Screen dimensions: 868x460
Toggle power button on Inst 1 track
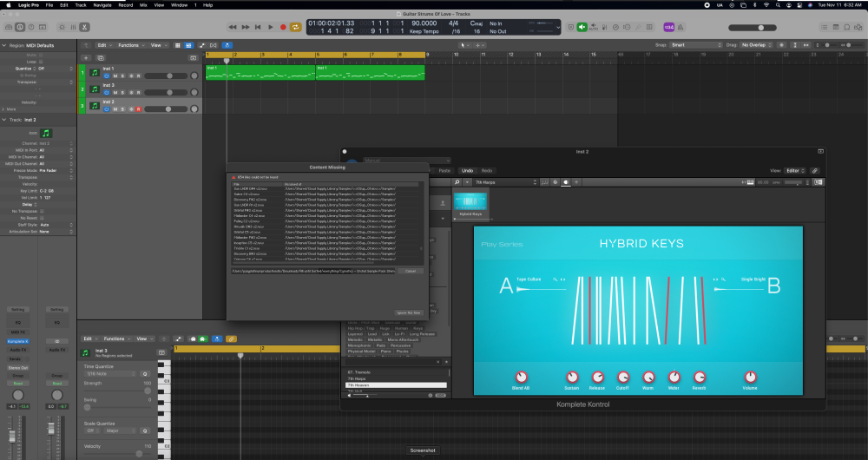pos(107,76)
